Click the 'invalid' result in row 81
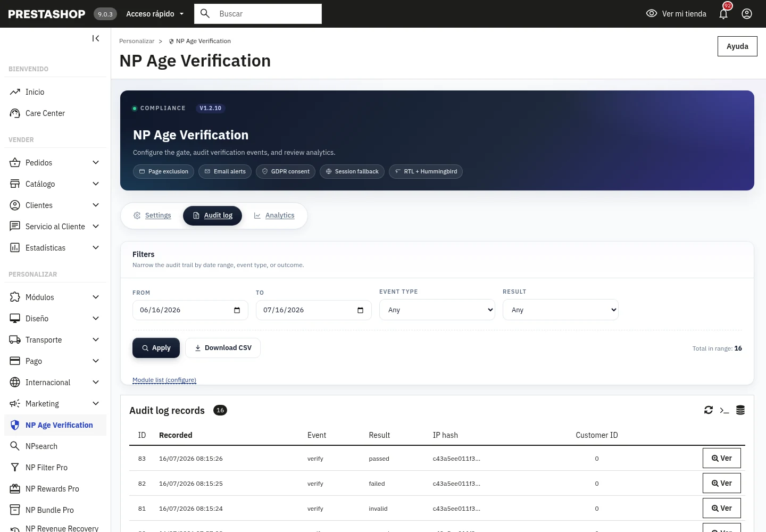Screen dimensions: 766x532 378,509
